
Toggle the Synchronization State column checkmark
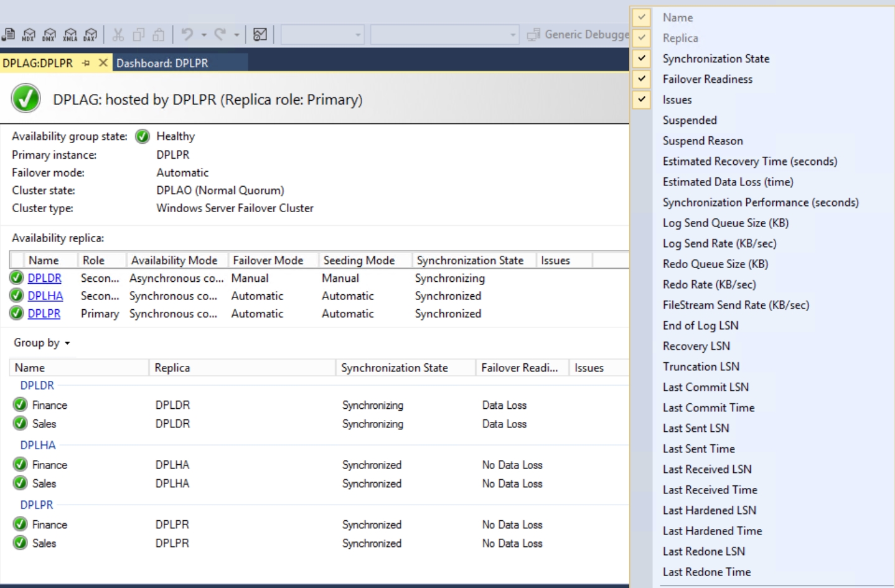(642, 58)
